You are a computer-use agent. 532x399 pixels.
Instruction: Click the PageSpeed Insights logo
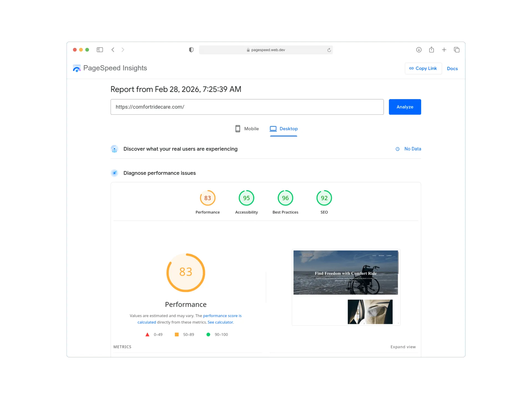[110, 68]
